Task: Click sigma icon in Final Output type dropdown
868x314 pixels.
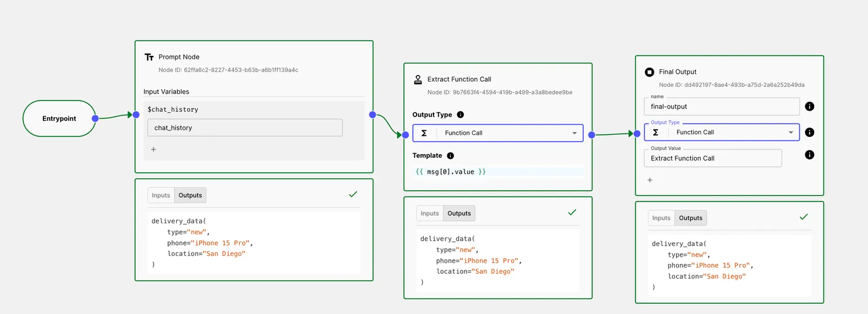Action: click(x=655, y=132)
